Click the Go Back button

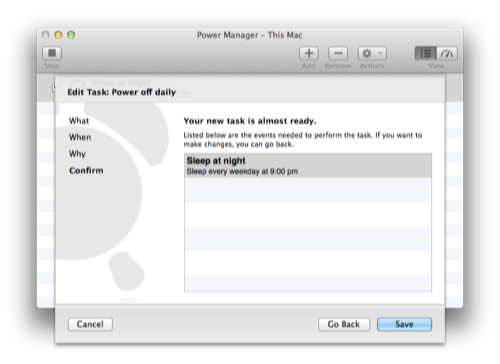point(344,324)
